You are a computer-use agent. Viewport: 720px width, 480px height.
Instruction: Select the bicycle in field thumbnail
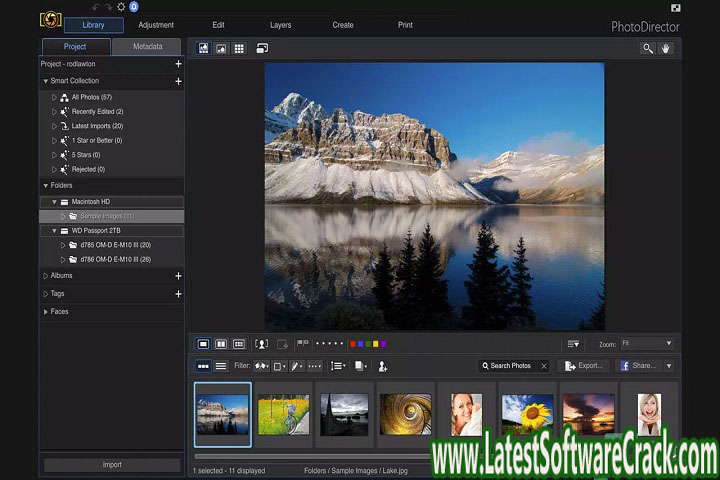pos(284,416)
